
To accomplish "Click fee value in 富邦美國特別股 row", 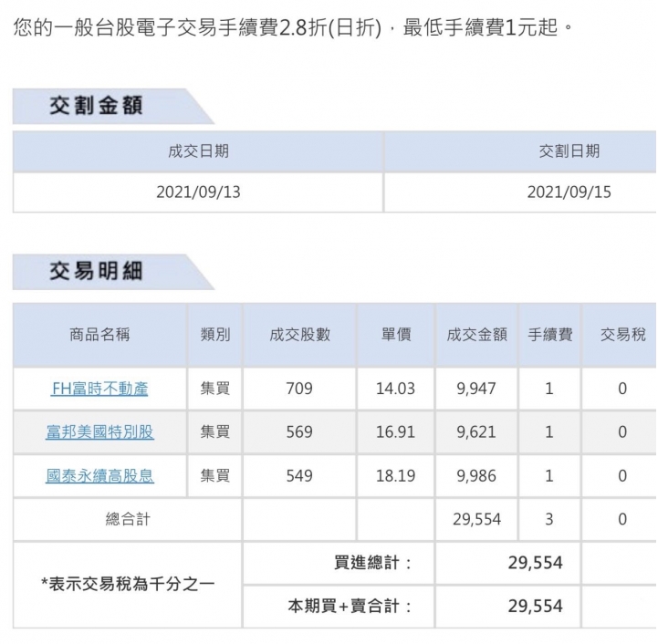I will [x=549, y=432].
